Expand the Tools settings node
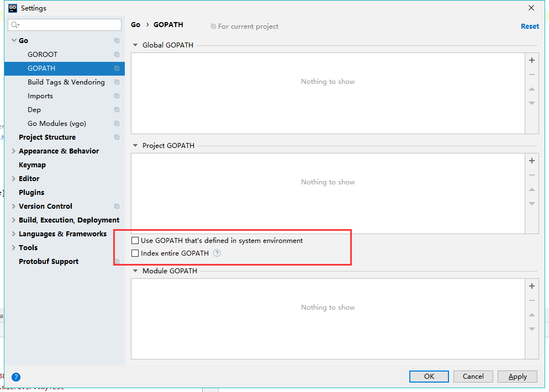 click(14, 247)
